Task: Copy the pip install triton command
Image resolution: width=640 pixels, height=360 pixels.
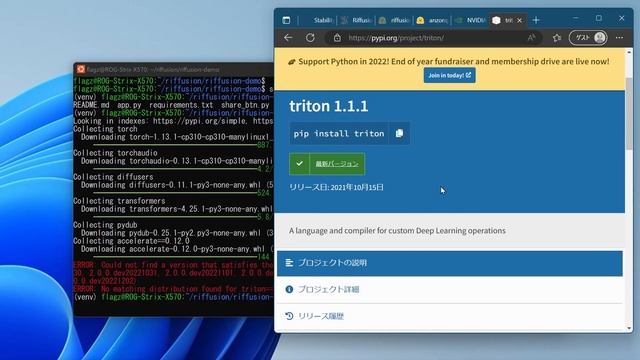Action: (x=399, y=133)
